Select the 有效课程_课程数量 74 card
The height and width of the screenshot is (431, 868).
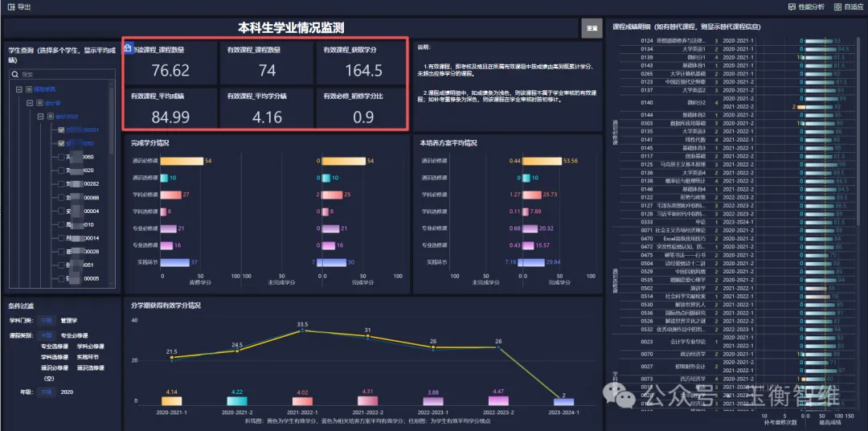(267, 63)
